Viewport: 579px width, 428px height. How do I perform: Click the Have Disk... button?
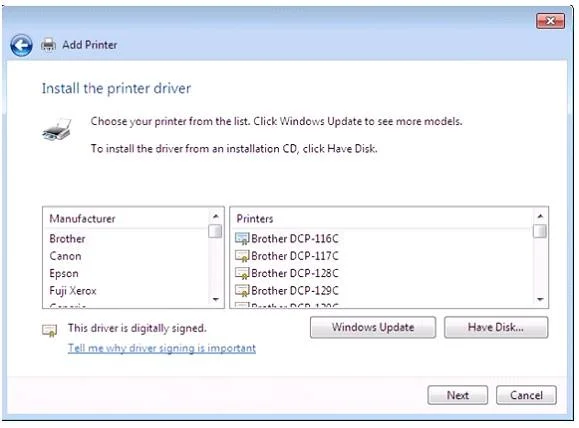click(x=496, y=327)
